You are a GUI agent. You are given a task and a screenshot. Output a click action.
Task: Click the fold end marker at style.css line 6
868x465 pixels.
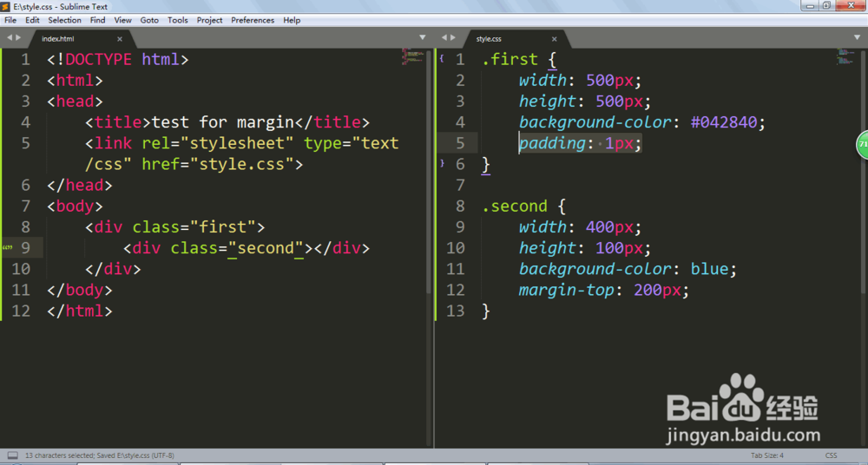[442, 163]
